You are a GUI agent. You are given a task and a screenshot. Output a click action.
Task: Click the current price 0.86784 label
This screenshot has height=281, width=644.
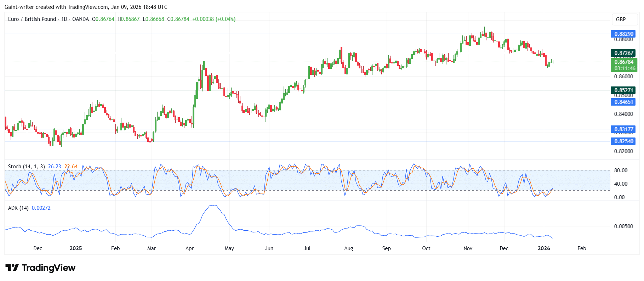(x=624, y=62)
